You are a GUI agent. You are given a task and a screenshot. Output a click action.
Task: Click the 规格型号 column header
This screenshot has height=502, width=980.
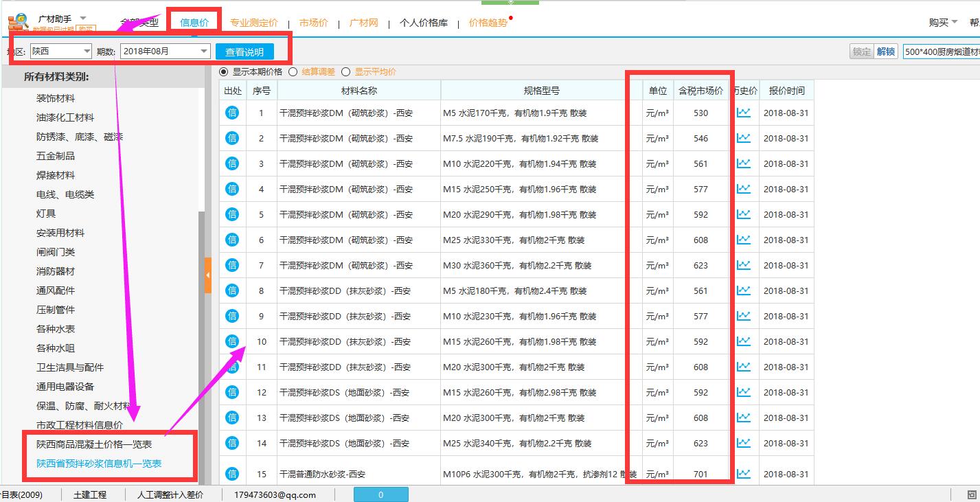tap(541, 91)
